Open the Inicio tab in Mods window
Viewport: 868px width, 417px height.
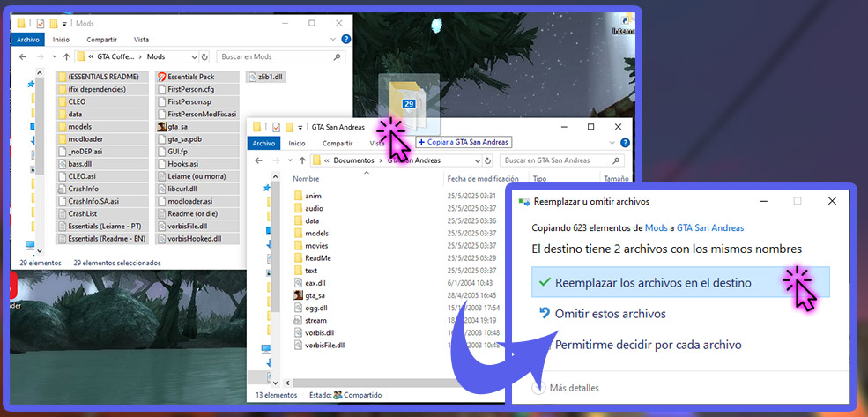[x=61, y=40]
